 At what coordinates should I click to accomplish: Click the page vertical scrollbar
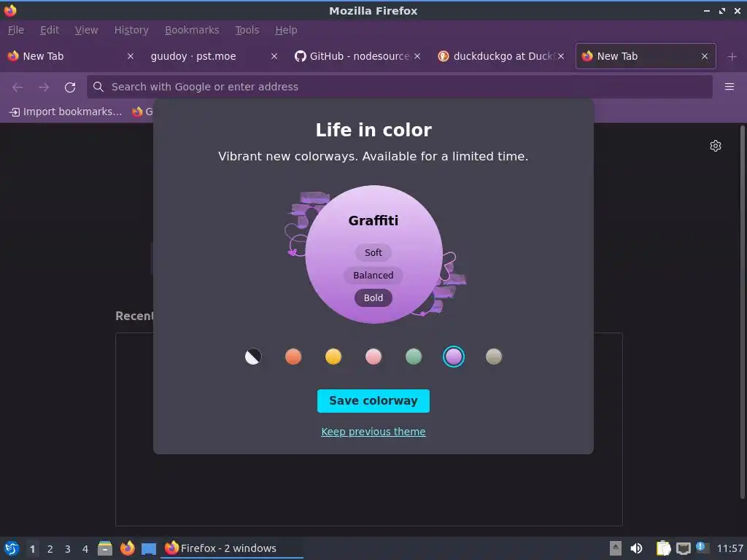742,312
